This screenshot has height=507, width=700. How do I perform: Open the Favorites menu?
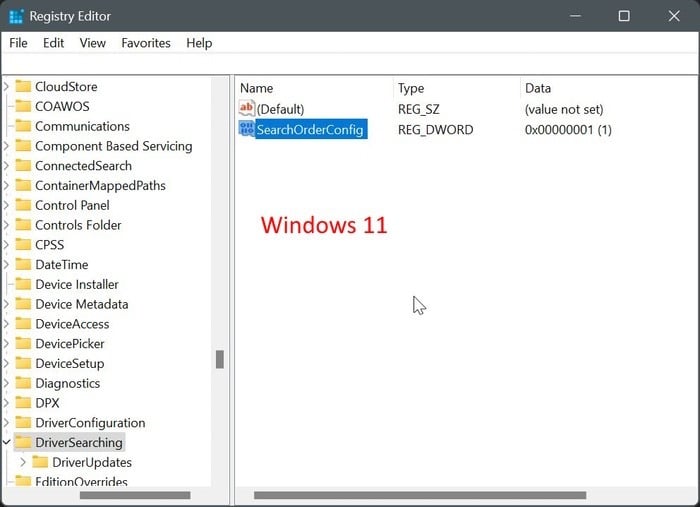[146, 43]
